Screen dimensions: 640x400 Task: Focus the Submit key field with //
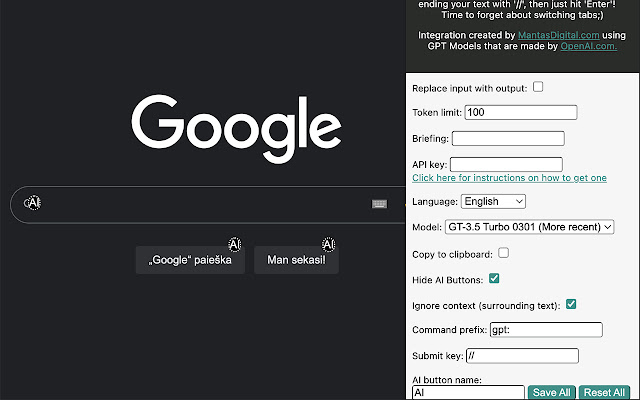[x=522, y=356]
